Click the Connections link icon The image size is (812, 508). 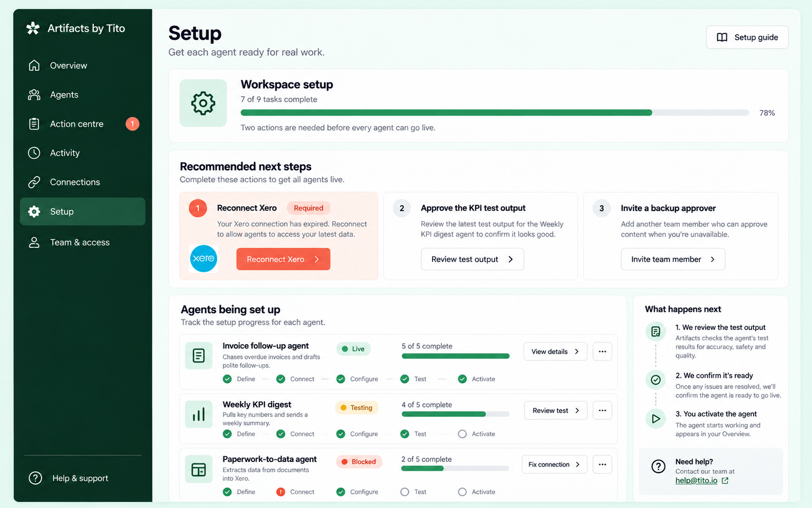pos(34,182)
